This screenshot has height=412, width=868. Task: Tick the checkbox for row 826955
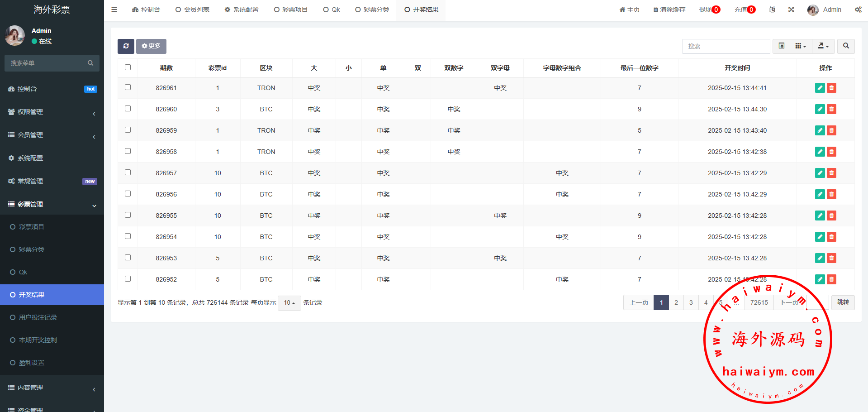128,215
